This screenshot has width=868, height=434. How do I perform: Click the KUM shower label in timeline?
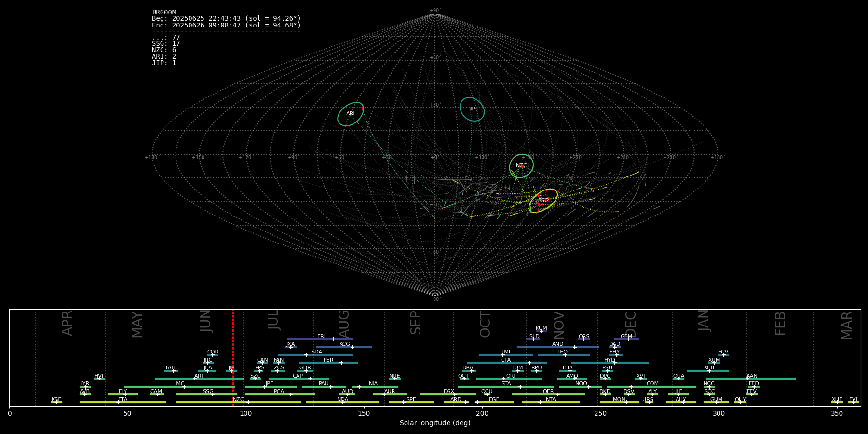pos(542,328)
